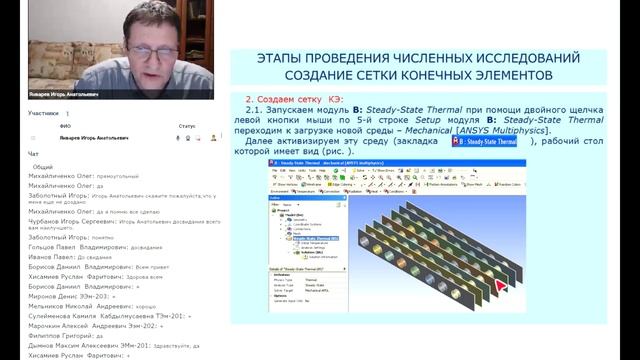Toggle the Wireframe display mode

pos(311,184)
